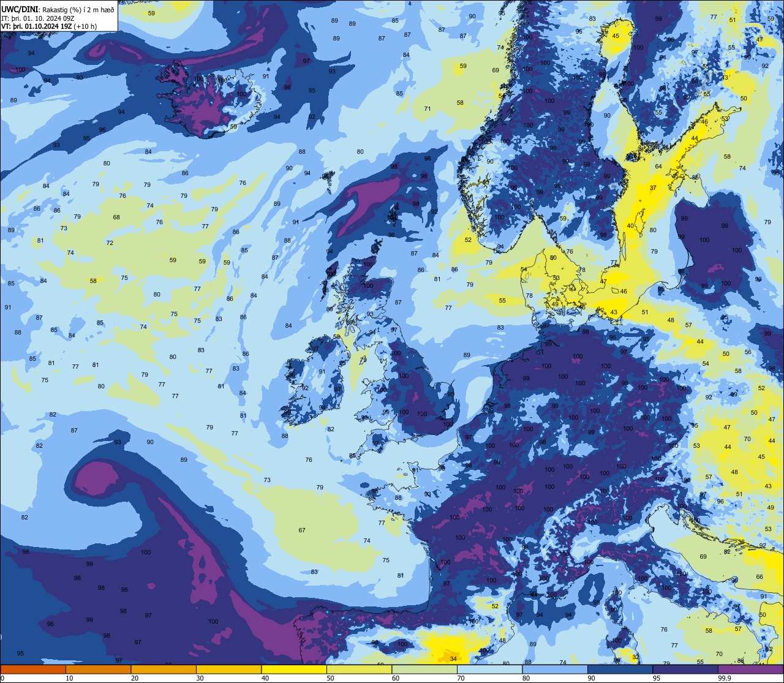Viewport: 784px width, 683px height.
Task: Click the 80–90% medium blue legend swatch
Action: 555,670
